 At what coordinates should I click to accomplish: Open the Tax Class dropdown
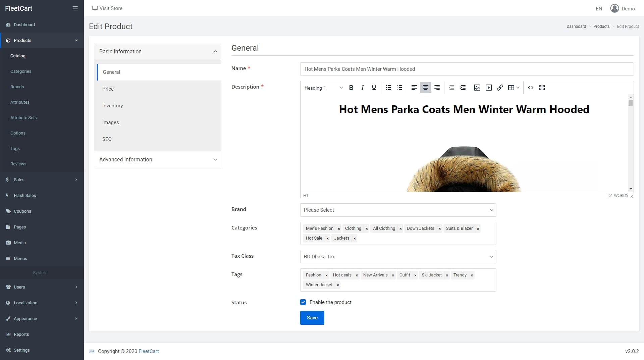398,257
